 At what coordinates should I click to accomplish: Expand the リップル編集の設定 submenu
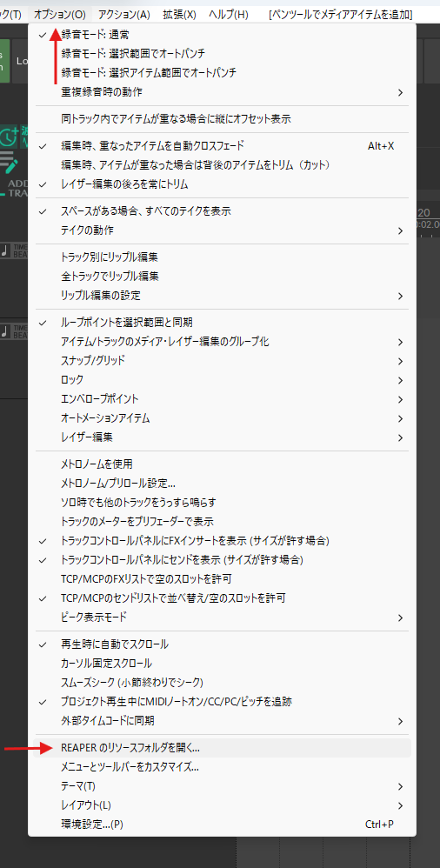pos(222,296)
